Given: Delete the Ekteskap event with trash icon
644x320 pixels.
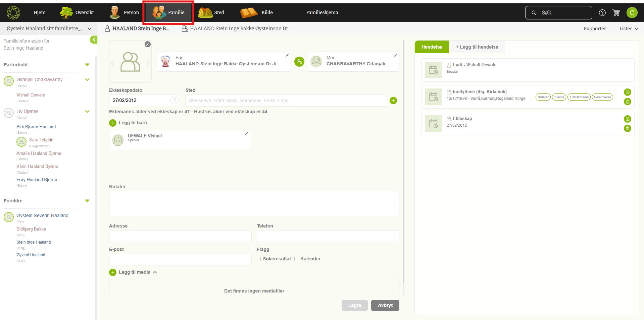Looking at the screenshot, I should 627,128.
